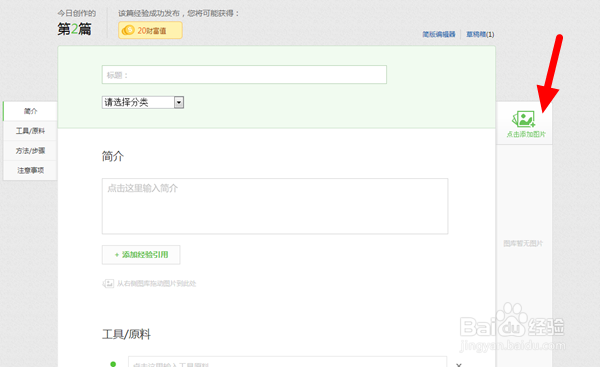Screen dimensions: 600x367
Task: Click the 第2篇 article count text
Action: pyautogui.click(x=74, y=29)
